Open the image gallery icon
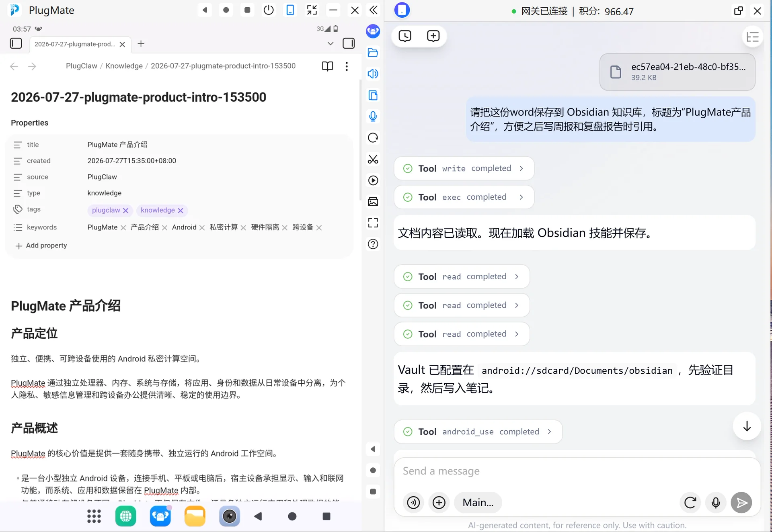Image resolution: width=772 pixels, height=532 pixels. tap(373, 202)
